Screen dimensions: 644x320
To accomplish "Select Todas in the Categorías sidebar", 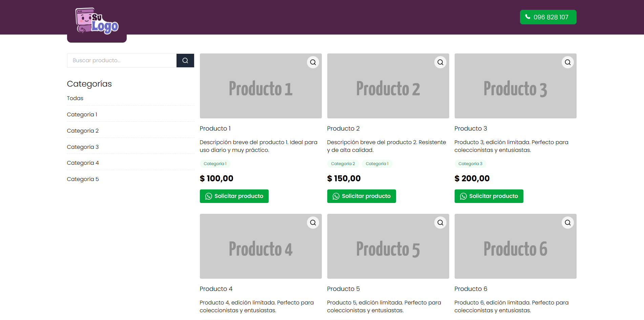I will coord(75,98).
